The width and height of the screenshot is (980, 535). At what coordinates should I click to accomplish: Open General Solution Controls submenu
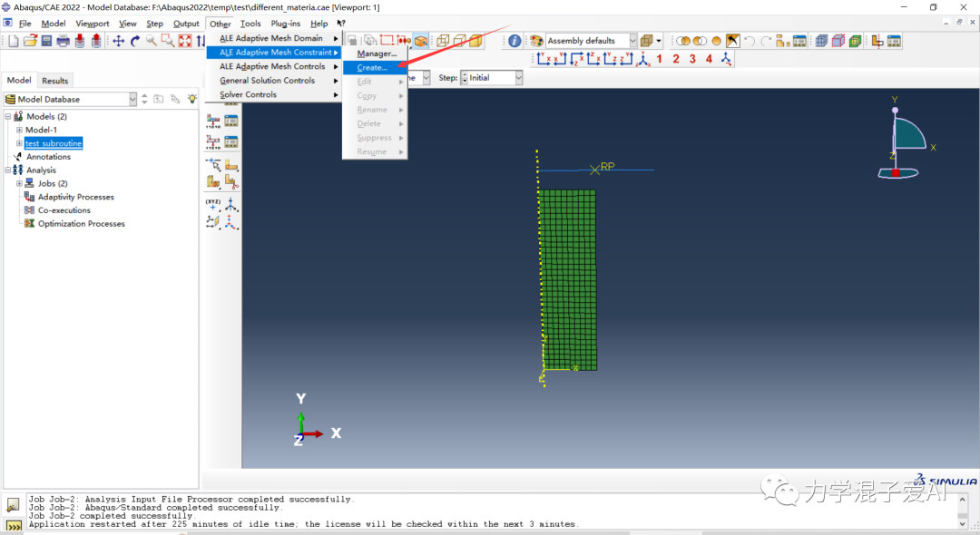274,81
